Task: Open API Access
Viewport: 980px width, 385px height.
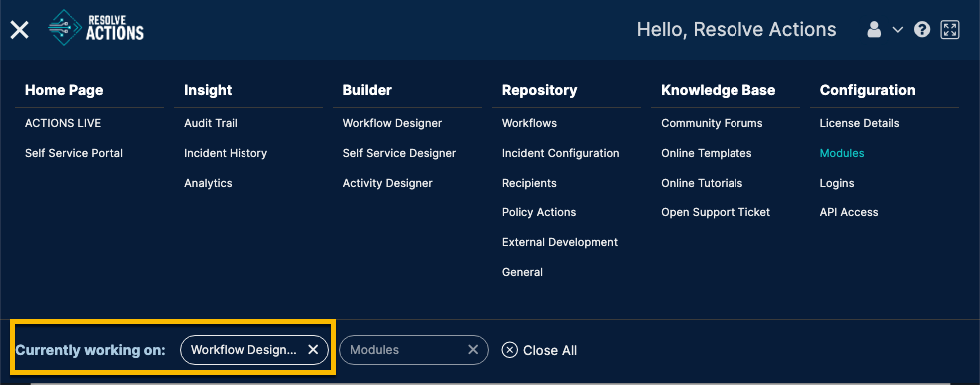Action: pyautogui.click(x=848, y=213)
